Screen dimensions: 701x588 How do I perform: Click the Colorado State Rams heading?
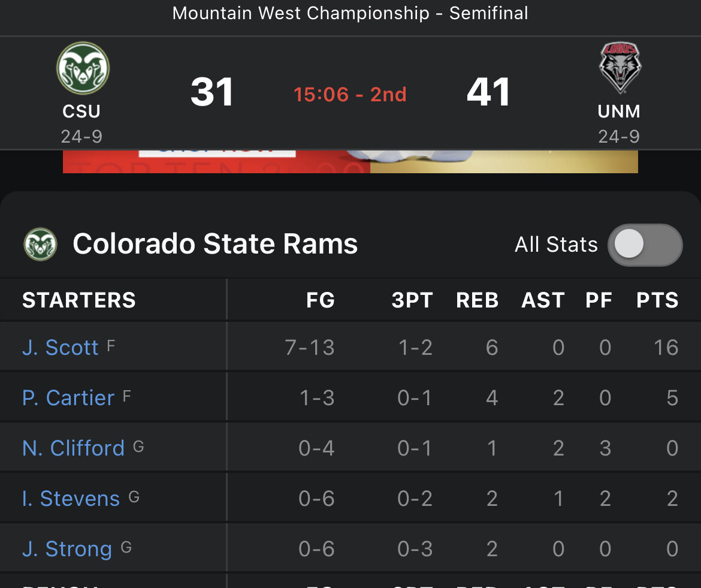click(x=215, y=244)
